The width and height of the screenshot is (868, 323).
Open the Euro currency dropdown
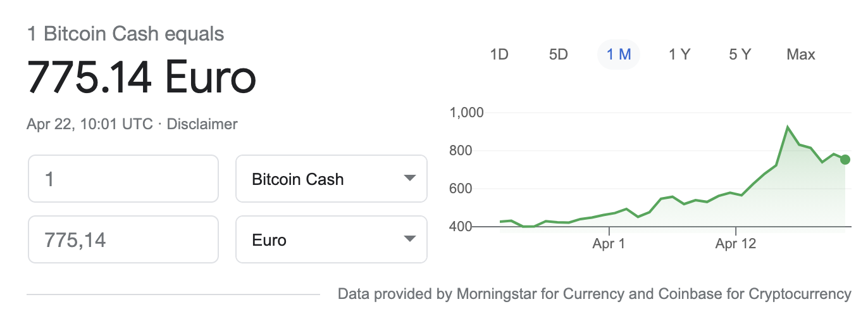332,239
